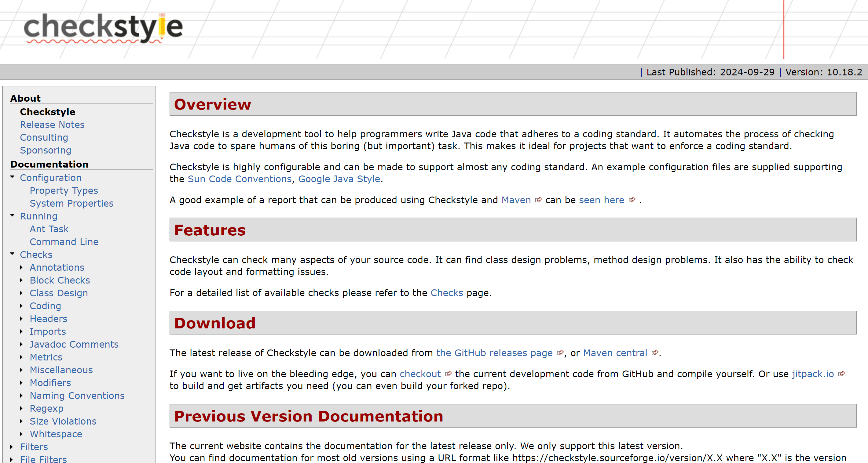Click external icon after Maven central
868x463 pixels.
pyautogui.click(x=655, y=353)
